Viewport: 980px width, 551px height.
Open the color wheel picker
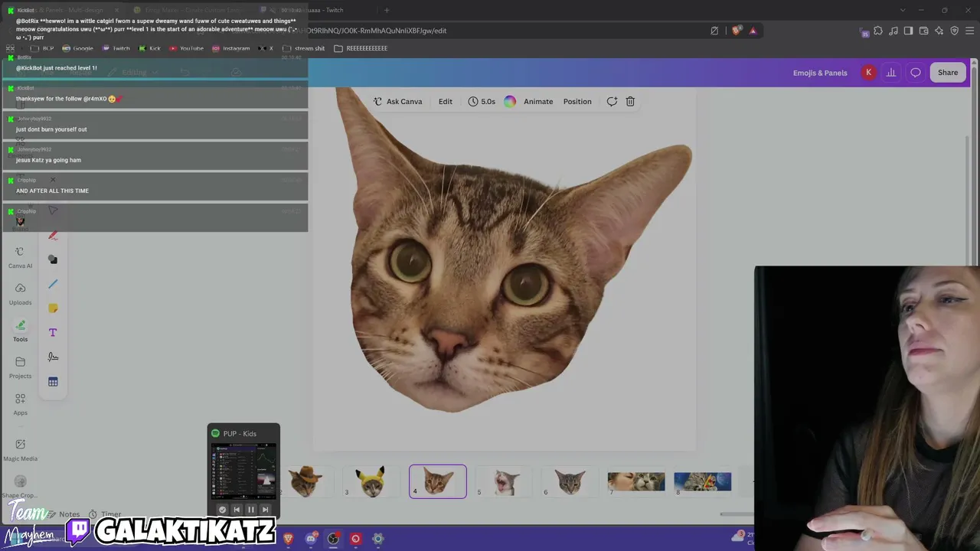510,101
